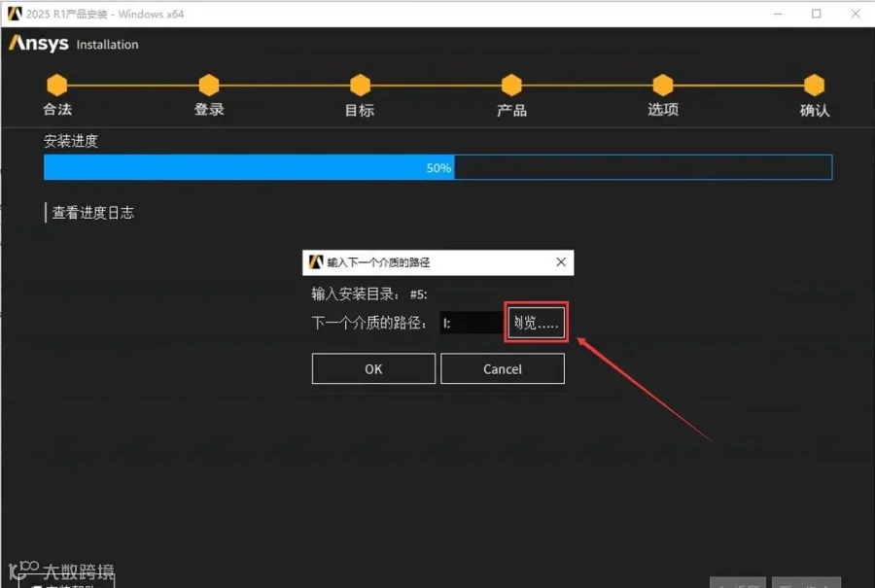Click the Ansys icon in the window title bar
Viewport: 875px width, 588px height.
point(15,14)
